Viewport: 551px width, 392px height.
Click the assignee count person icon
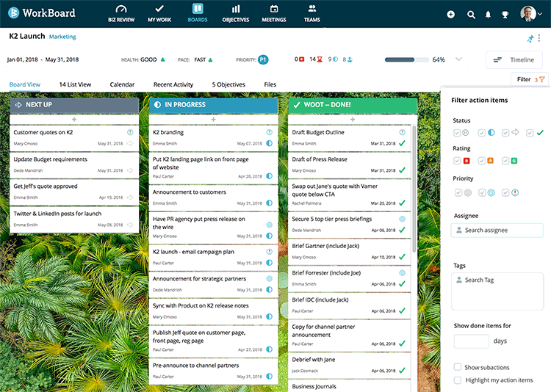[350, 59]
